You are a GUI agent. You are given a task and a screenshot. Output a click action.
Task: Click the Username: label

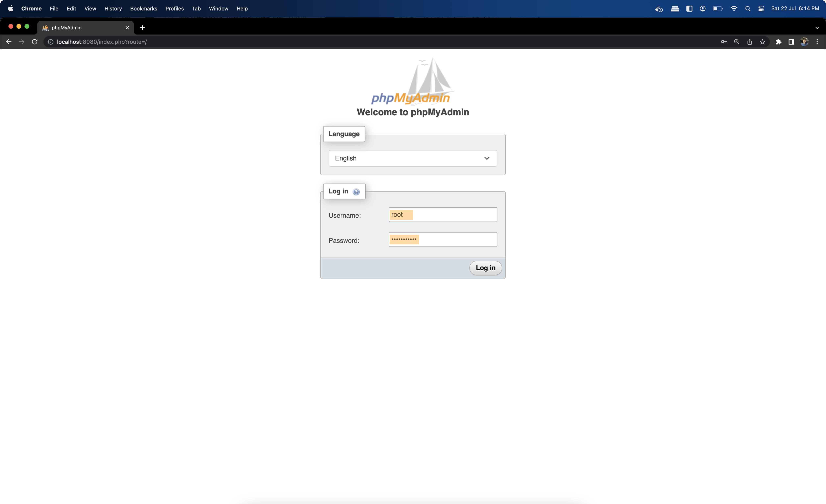[345, 216]
